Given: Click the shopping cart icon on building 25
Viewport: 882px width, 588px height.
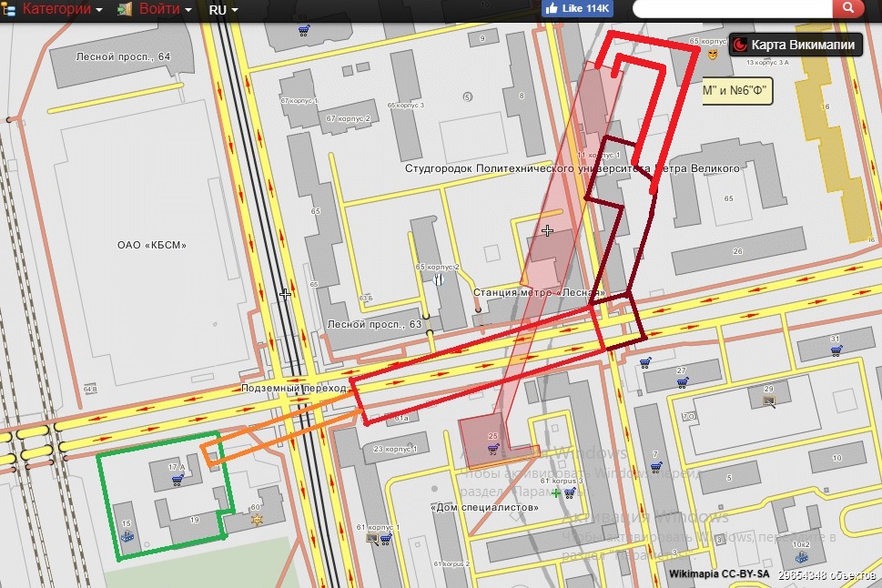Looking at the screenshot, I should [x=492, y=449].
